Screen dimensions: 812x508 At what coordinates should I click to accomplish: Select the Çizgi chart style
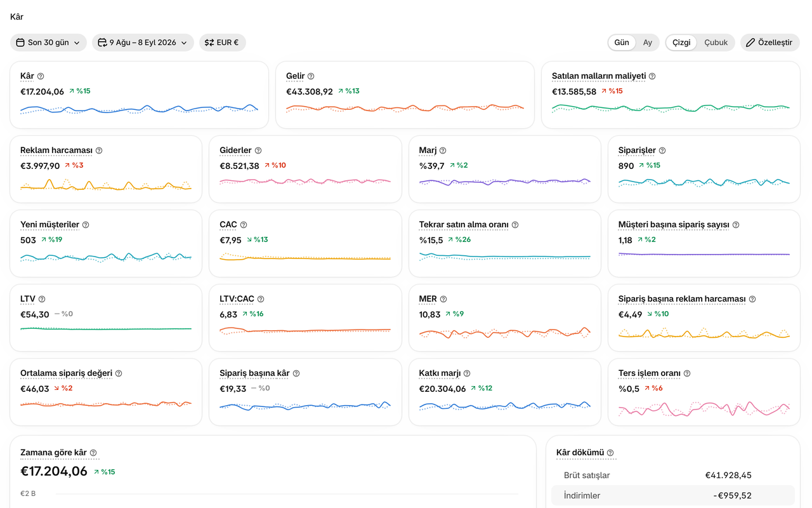tap(681, 43)
